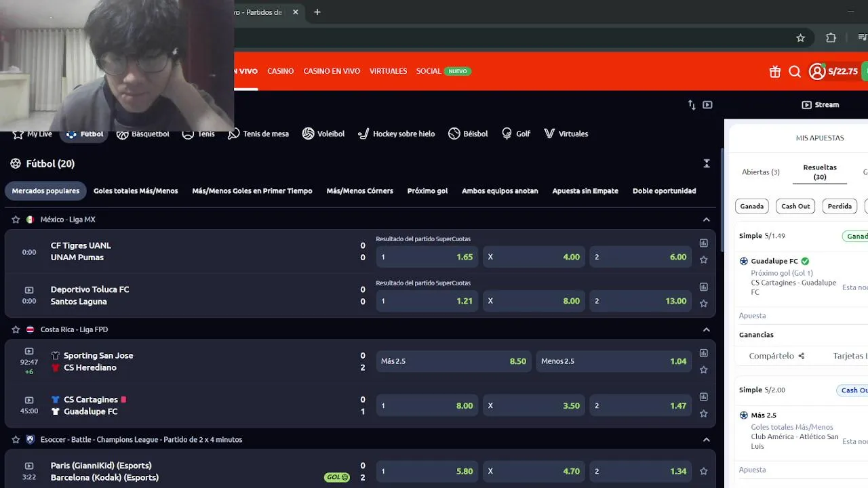Favorite the Tigres UANL vs Pumas match

point(704,260)
